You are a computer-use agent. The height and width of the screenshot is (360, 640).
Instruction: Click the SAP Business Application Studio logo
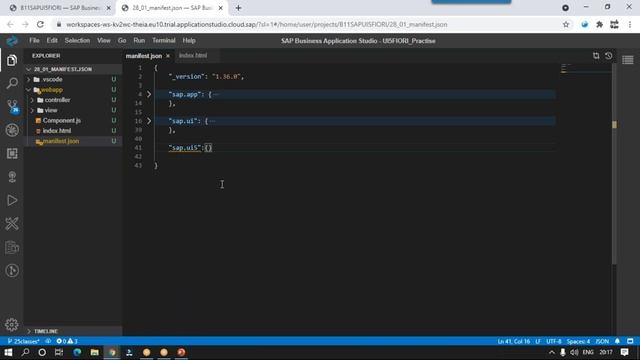coord(12,40)
